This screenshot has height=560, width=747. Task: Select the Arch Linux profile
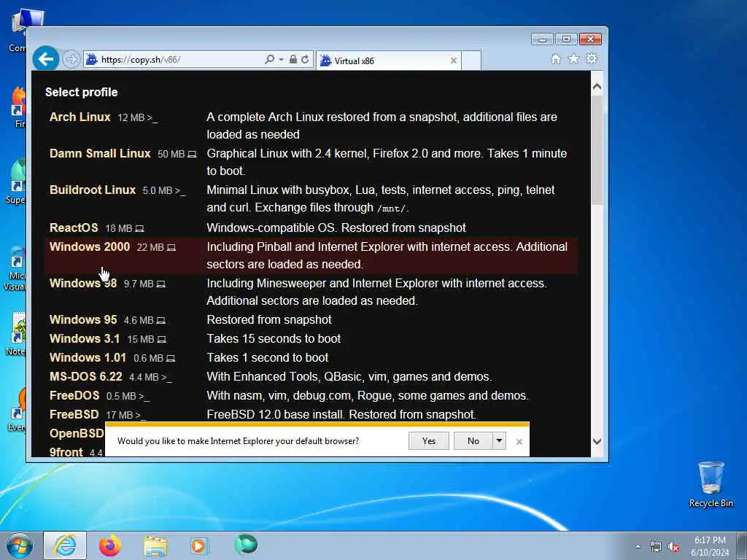pos(80,117)
